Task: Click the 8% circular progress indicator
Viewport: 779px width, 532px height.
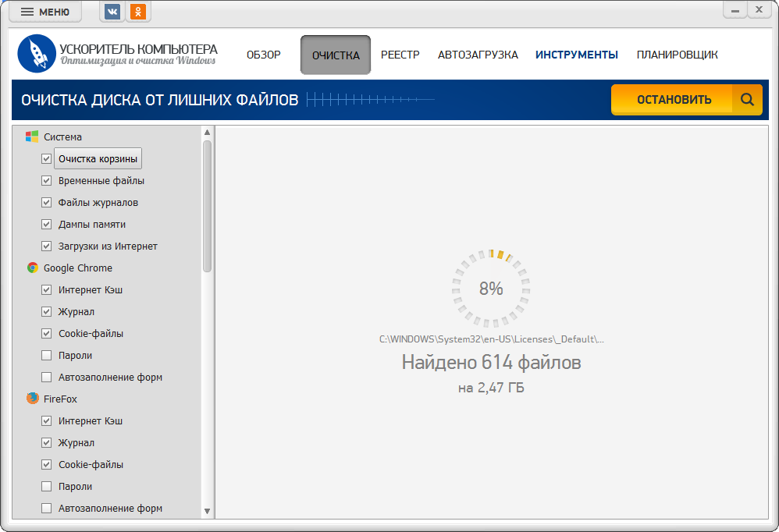Action: tap(491, 289)
